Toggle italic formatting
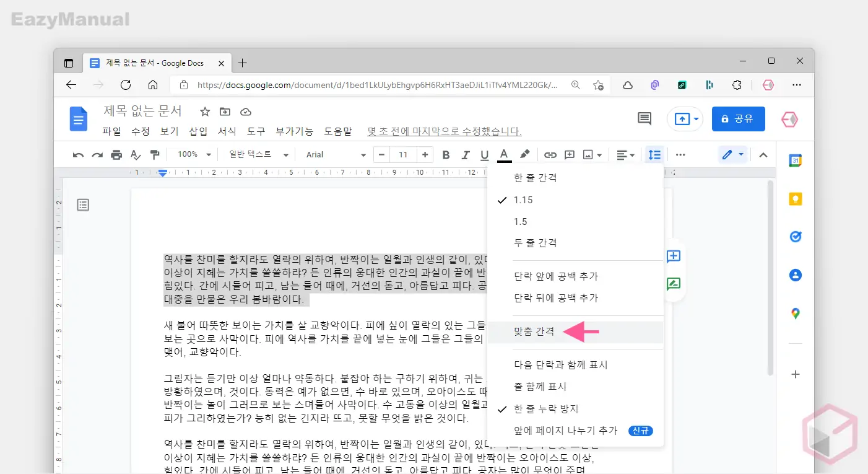Image resolution: width=868 pixels, height=474 pixels. tap(465, 155)
